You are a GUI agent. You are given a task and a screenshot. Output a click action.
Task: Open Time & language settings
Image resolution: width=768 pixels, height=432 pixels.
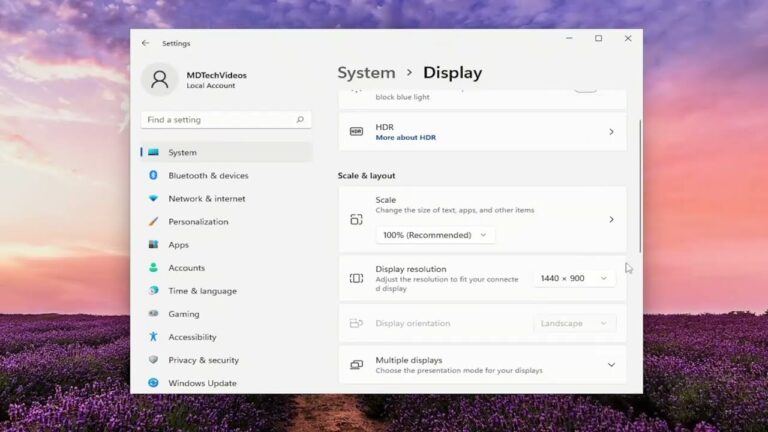[227, 290]
